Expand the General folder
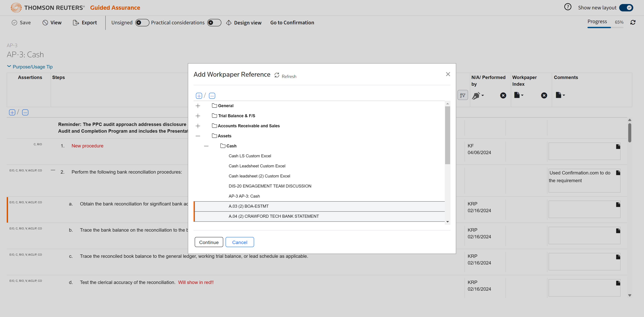644x317 pixels. pos(198,106)
